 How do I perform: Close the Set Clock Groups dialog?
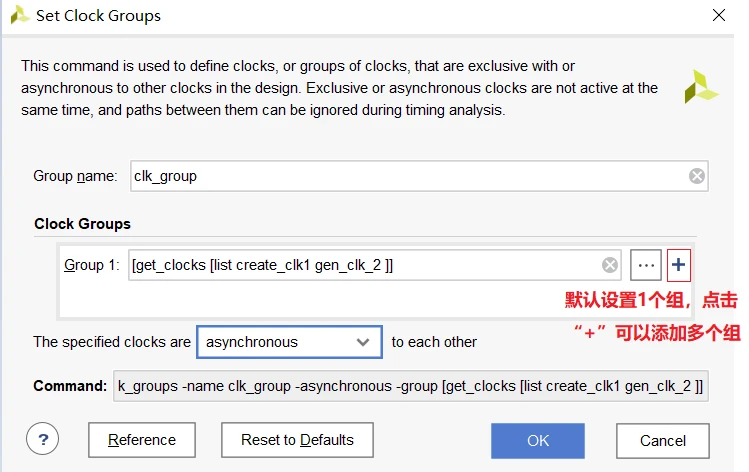pyautogui.click(x=718, y=16)
